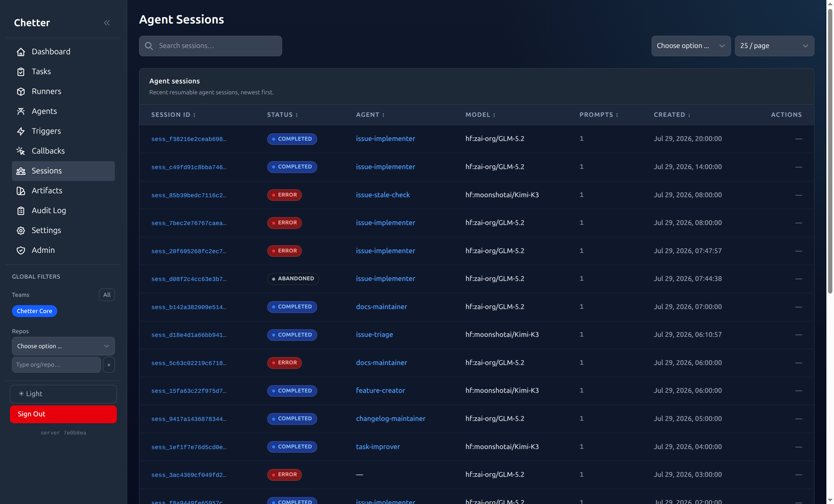Viewport: 834px width, 504px height.
Task: Go to the Tasks section
Action: (63, 72)
